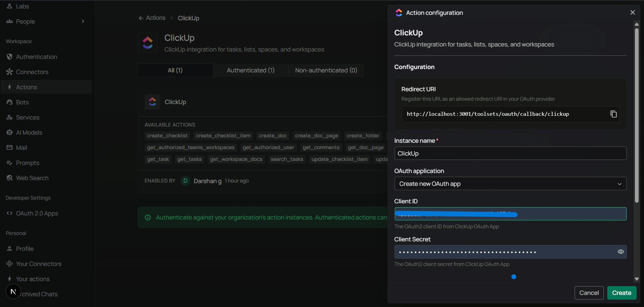The height and width of the screenshot is (307, 644).
Task: Select the Connectors sidebar icon
Action: point(32,72)
